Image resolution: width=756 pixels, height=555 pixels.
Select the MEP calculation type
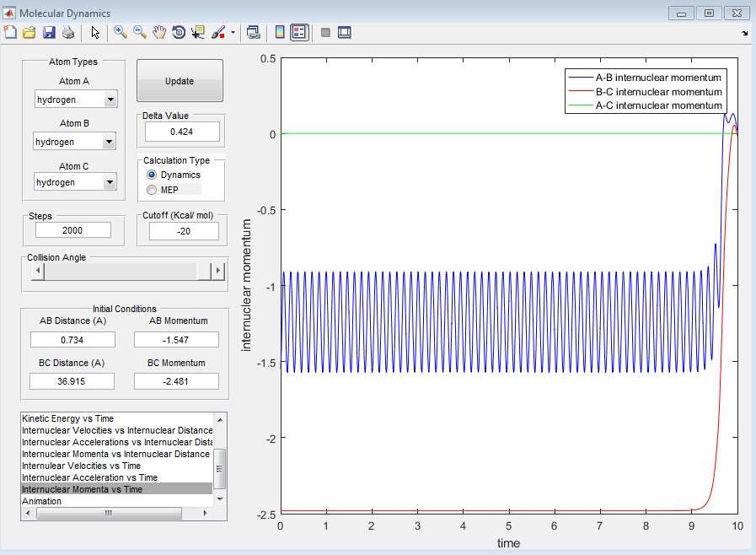point(152,190)
